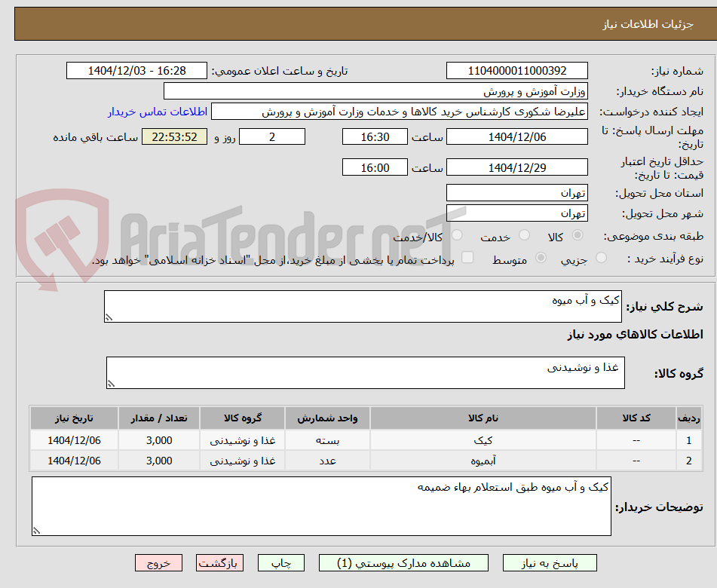Click the آبمیوه item name cell
The height and width of the screenshot is (588, 717).
point(483,461)
